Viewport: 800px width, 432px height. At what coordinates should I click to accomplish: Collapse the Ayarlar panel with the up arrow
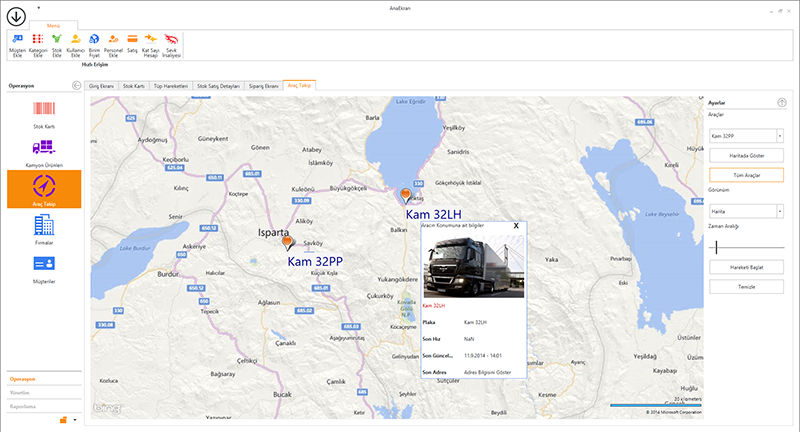(x=782, y=103)
